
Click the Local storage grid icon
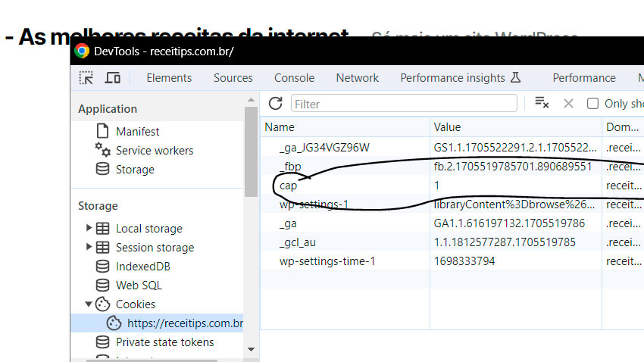[x=102, y=228]
